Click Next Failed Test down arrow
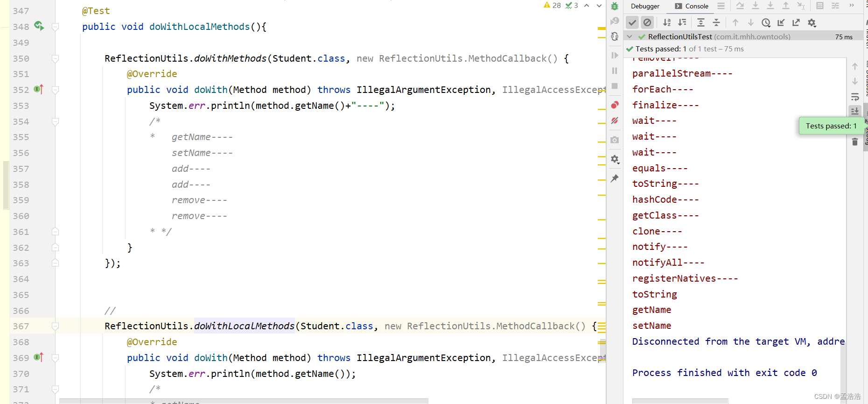This screenshot has height=404, width=868. point(751,22)
